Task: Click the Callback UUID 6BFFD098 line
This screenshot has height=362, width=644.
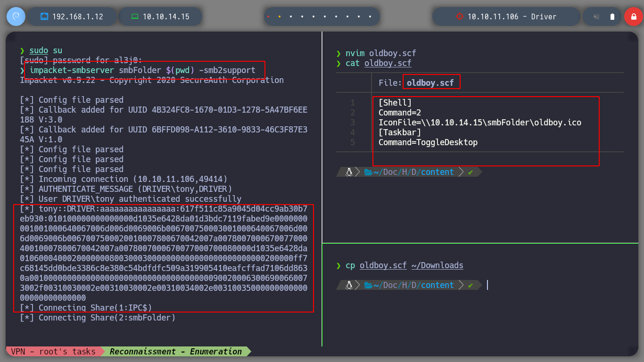Action: click(x=164, y=134)
